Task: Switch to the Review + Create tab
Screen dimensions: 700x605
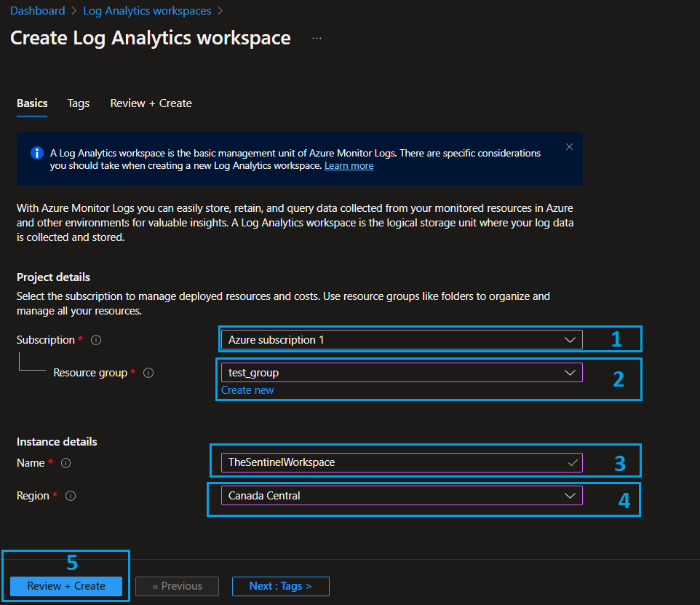Action: click(x=151, y=103)
